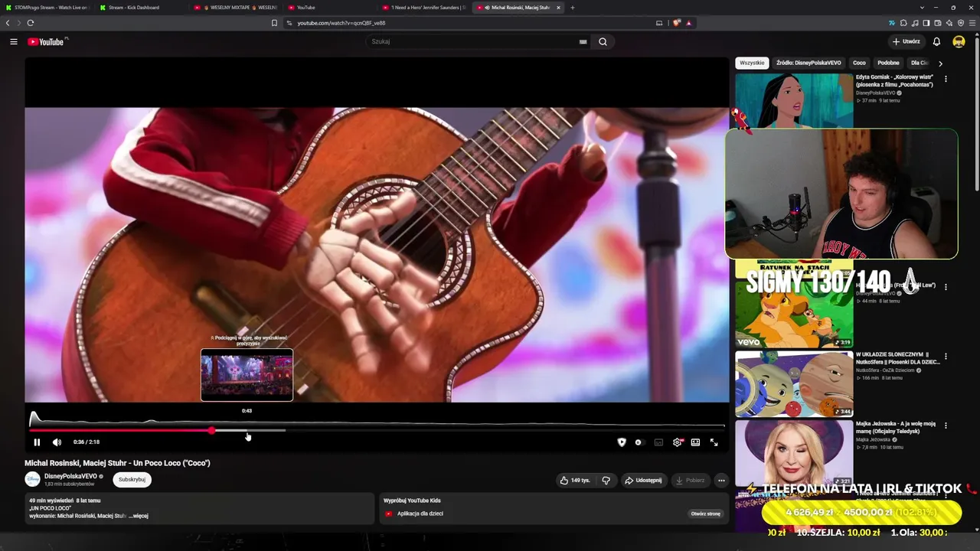Switch to STOMPcsgo Stream browser tab

click(47, 8)
